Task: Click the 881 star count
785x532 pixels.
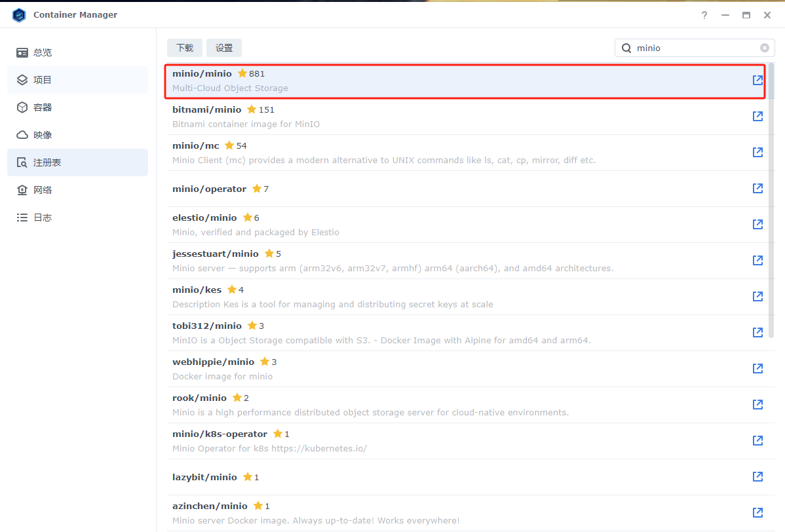Action: click(x=257, y=73)
